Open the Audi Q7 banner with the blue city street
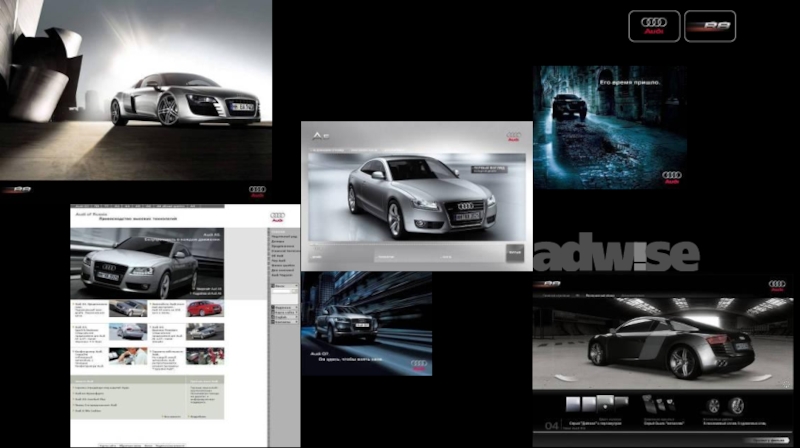 pos(366,323)
